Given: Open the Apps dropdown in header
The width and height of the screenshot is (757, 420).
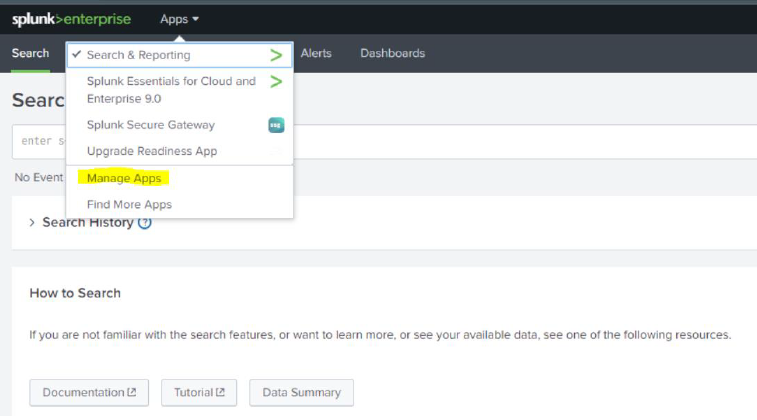Looking at the screenshot, I should click(180, 19).
